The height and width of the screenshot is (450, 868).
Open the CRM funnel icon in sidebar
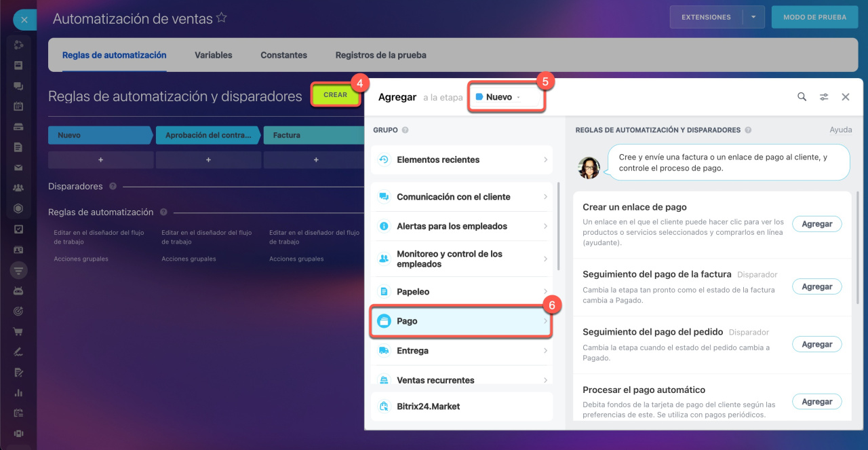coord(18,270)
